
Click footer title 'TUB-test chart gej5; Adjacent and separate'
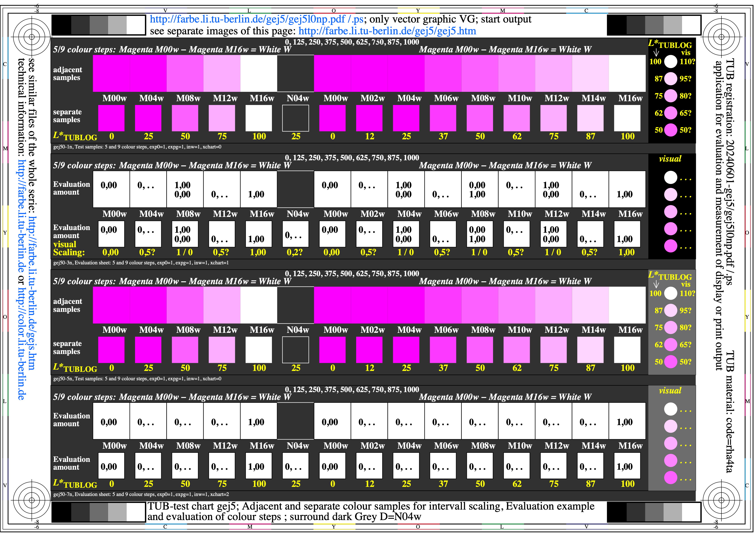371,506
